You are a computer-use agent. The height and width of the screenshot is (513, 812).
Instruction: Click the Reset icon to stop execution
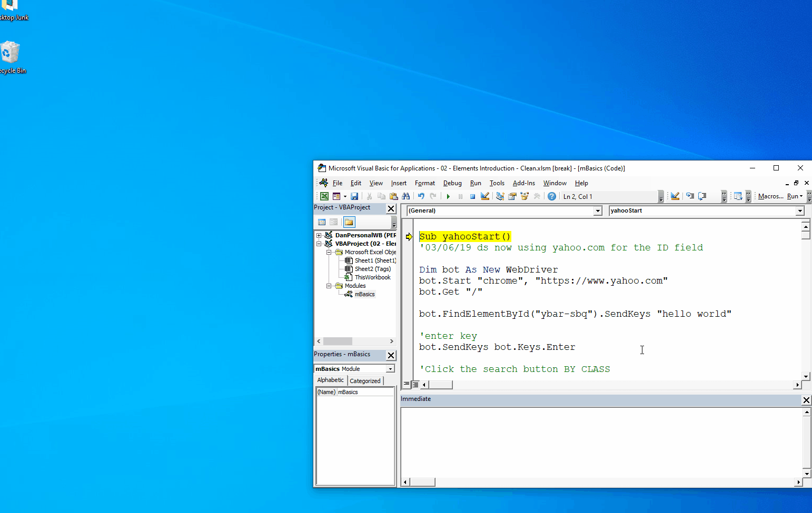coord(473,196)
